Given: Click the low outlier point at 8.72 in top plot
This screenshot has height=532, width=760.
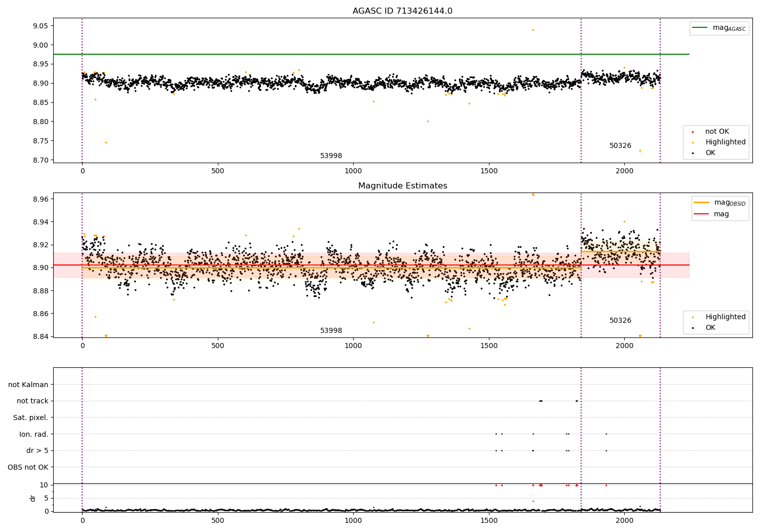Looking at the screenshot, I should [640, 150].
